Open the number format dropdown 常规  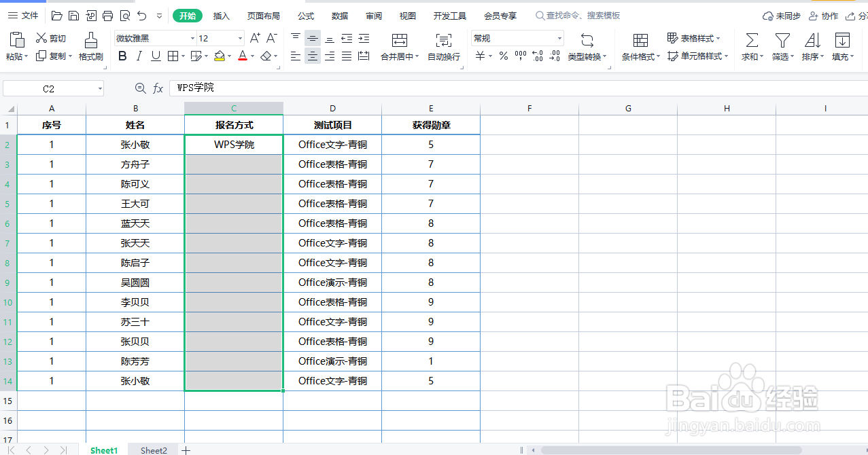click(517, 38)
